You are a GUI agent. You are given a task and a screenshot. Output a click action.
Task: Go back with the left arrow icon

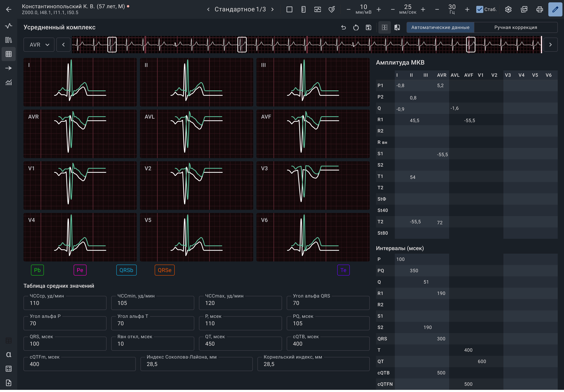pos(9,10)
